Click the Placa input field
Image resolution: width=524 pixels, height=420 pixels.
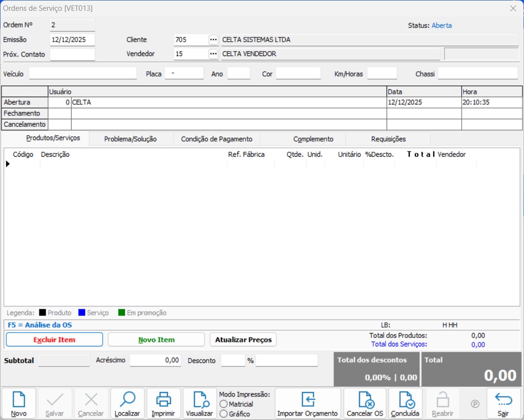184,73
